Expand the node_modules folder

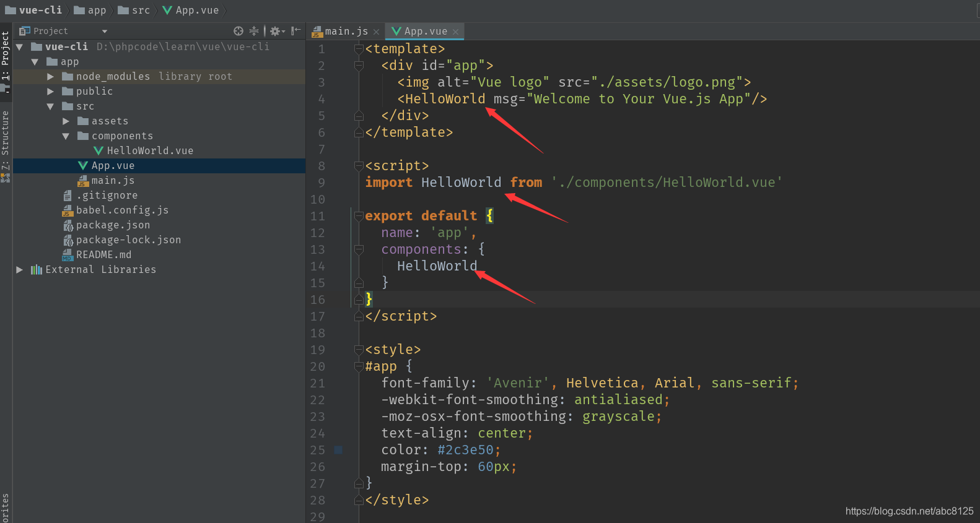click(50, 77)
